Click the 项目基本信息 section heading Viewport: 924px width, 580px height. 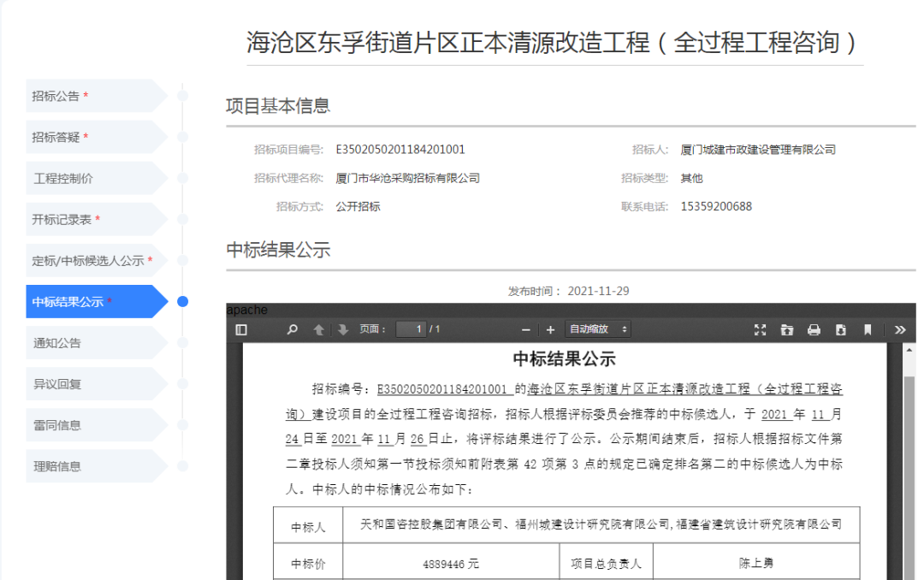coord(277,106)
